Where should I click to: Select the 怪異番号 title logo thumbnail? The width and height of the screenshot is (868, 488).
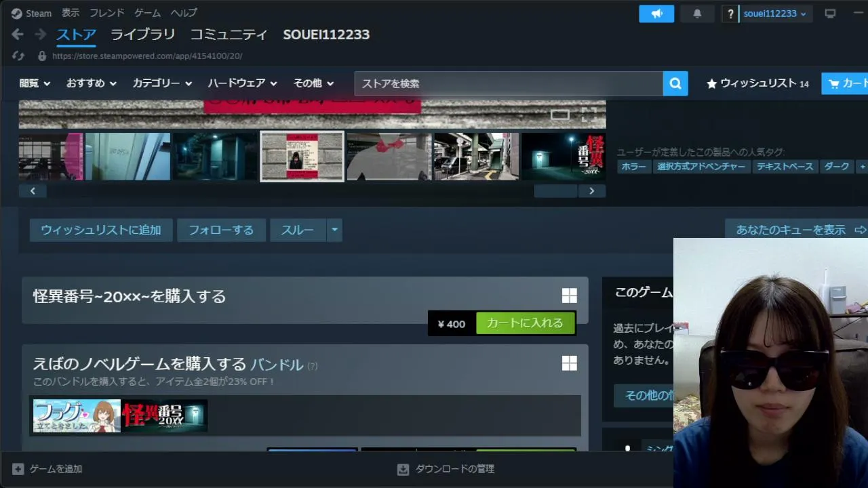(x=563, y=157)
